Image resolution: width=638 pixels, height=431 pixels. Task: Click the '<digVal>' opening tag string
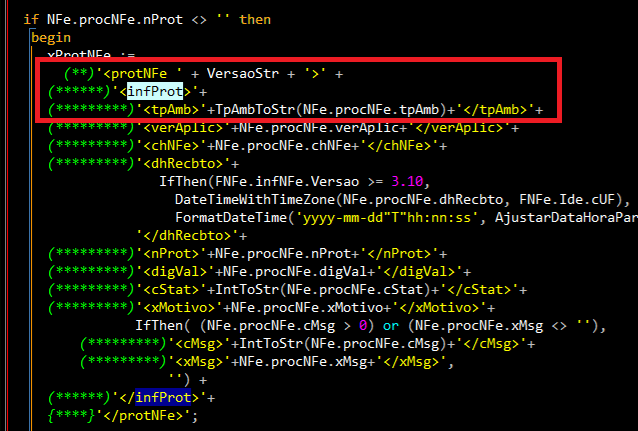tap(175, 271)
